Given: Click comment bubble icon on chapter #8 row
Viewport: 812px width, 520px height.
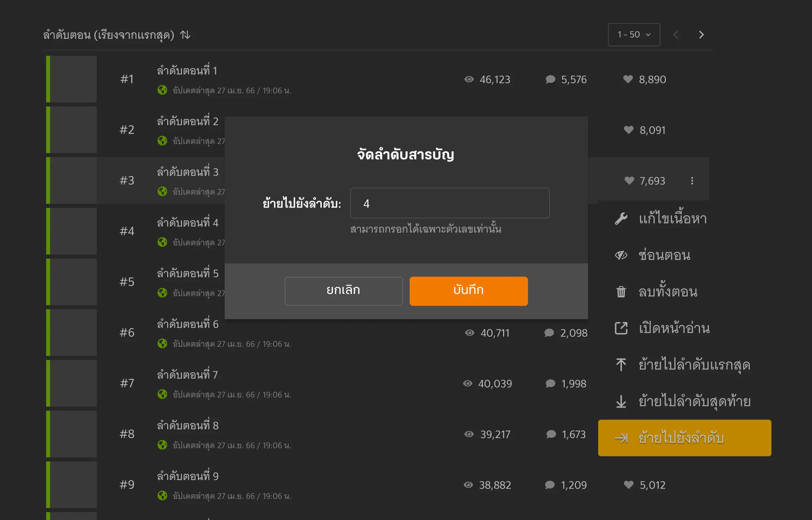Looking at the screenshot, I should click(551, 434).
